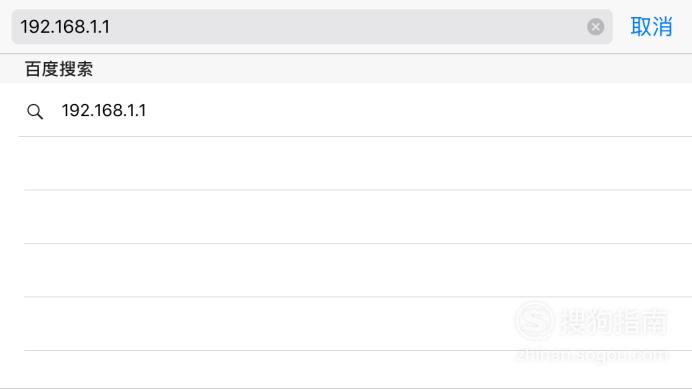Click the Sogou circular S logo watermark

(534, 321)
